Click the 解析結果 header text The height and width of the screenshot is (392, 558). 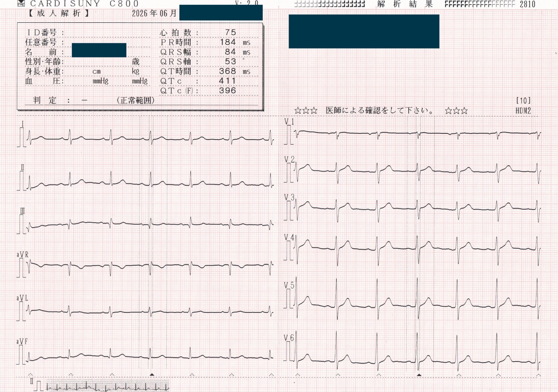(x=405, y=4)
